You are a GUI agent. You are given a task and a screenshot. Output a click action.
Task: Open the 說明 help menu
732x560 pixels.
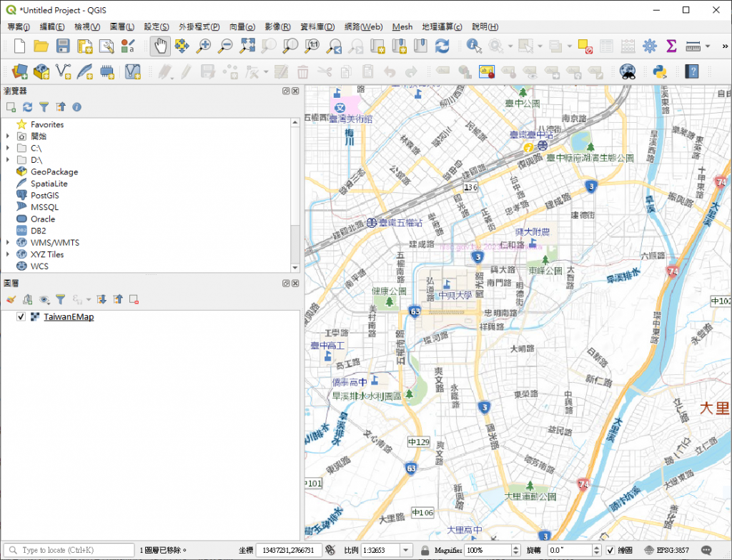coord(485,26)
